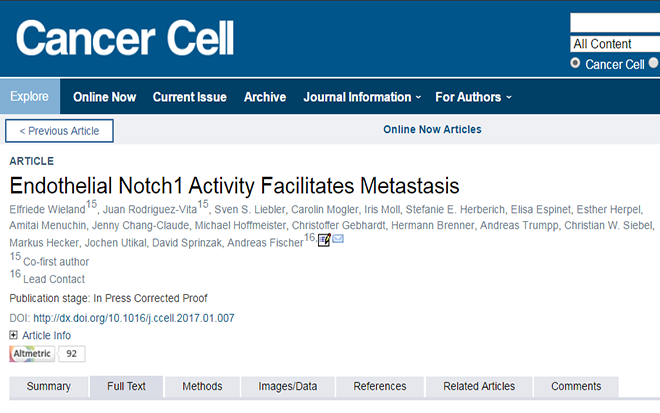The width and height of the screenshot is (660, 413).
Task: Expand the Article Info section
Action: coord(40,336)
